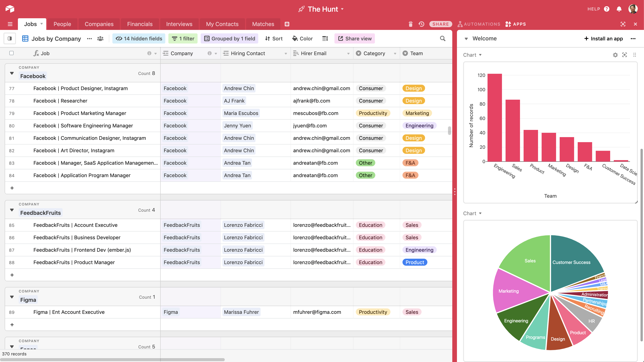Click Install an app
The width and height of the screenshot is (644, 362).
click(x=604, y=38)
